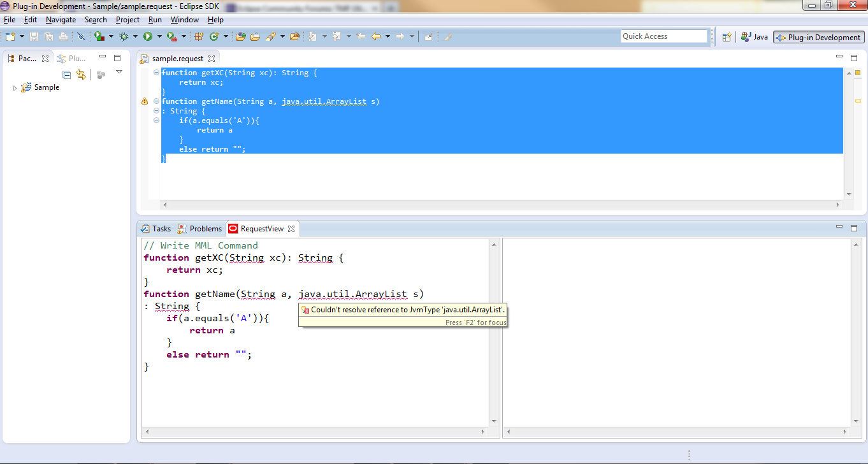The height and width of the screenshot is (464, 868).
Task: Click the editor horizontal scrollbar
Action: tap(500, 205)
